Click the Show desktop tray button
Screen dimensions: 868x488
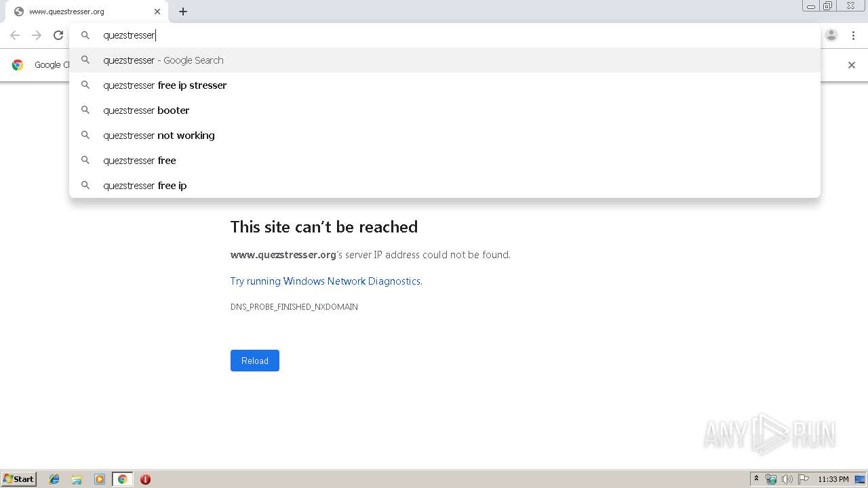(x=861, y=479)
